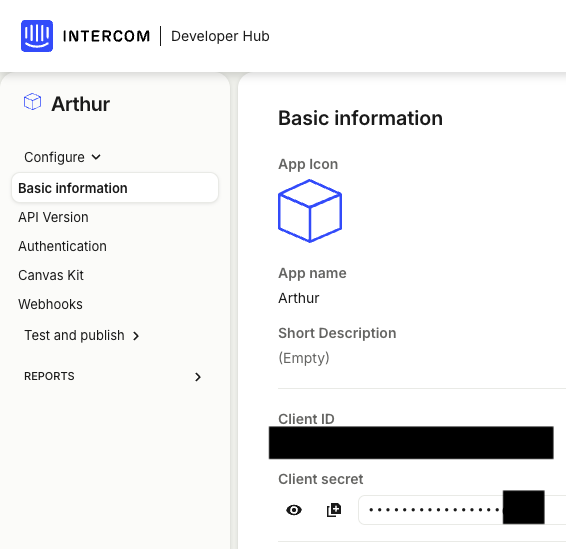Click the App name label
Image resolution: width=566 pixels, height=549 pixels.
coord(312,273)
